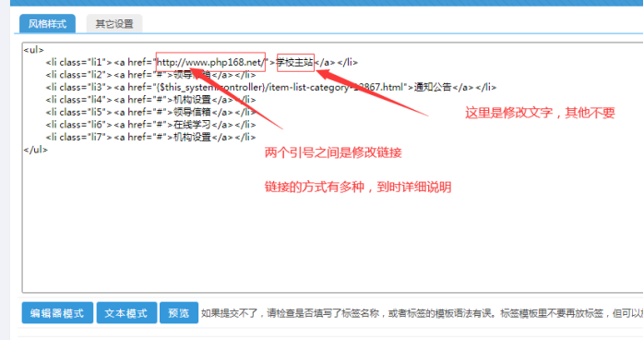Switch to 文本模式
The image size is (644, 340).
tap(126, 313)
